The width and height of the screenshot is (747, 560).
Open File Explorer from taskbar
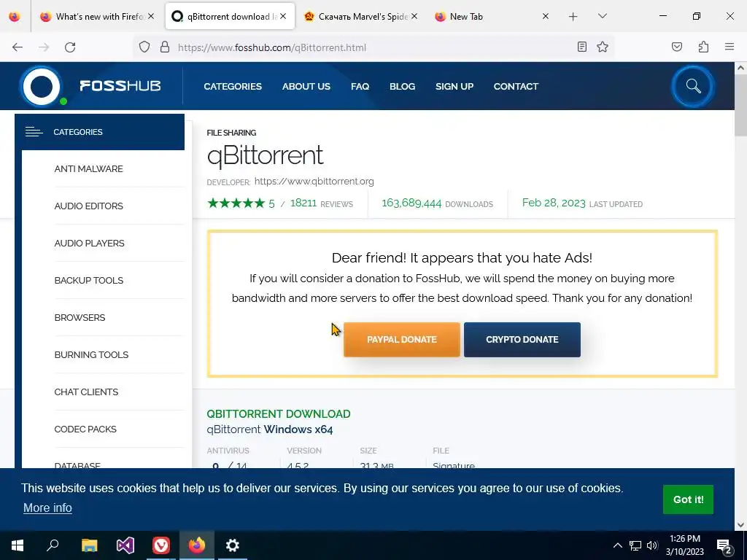click(89, 545)
